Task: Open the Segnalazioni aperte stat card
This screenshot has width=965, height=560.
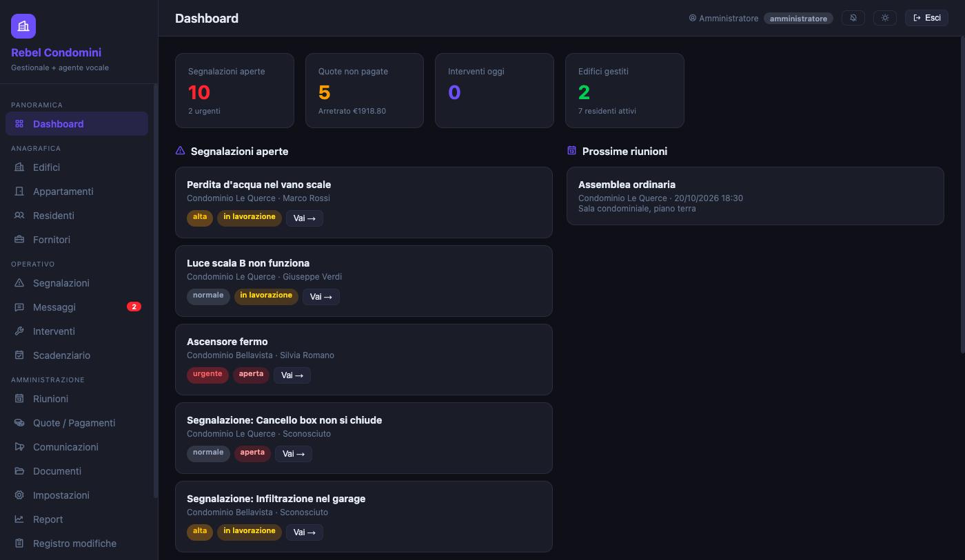Action: point(234,90)
